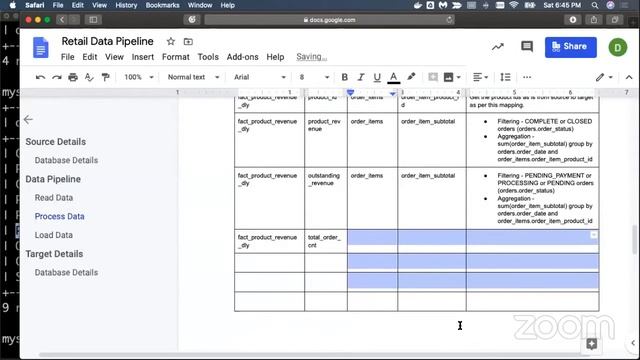Click the blue Share button
This screenshot has height=360, width=640.
tap(571, 47)
